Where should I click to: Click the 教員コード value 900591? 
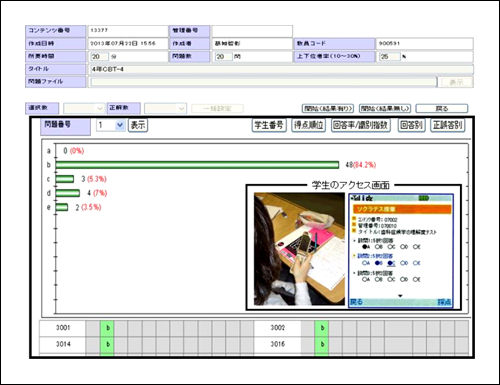coord(389,44)
